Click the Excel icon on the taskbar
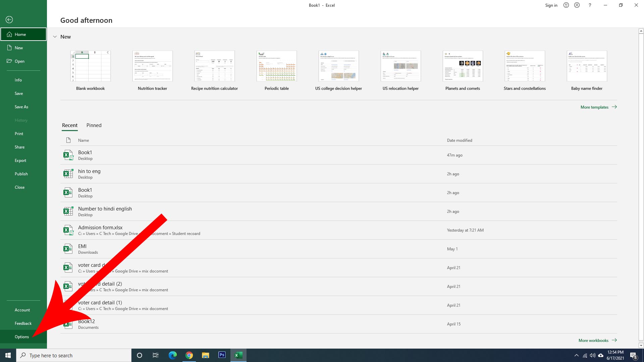644x362 pixels. pos(238,355)
